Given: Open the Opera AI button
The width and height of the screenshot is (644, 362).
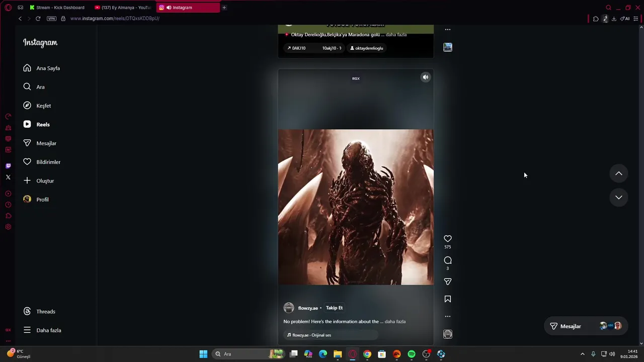Looking at the screenshot, I should pos(625,19).
